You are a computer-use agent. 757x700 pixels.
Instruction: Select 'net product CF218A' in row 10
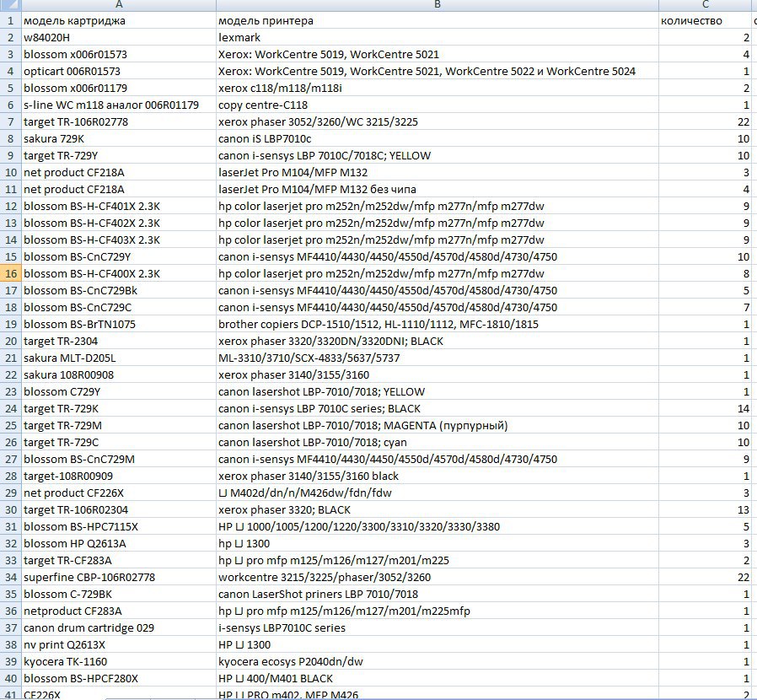pos(119,172)
